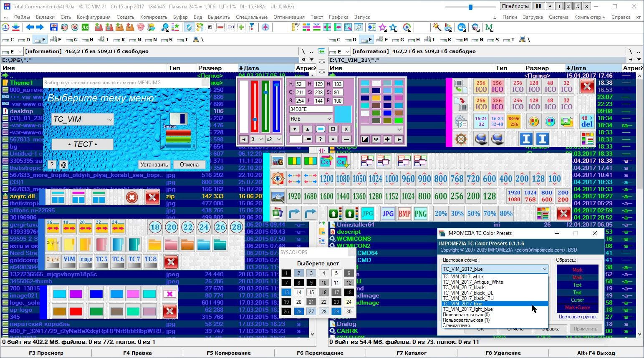Switch right panel to drive T
Screen dimensions: 644x358
click(510, 40)
